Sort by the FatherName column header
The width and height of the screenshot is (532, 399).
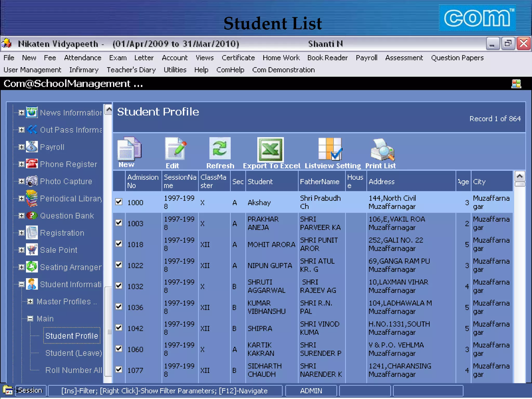coord(321,181)
